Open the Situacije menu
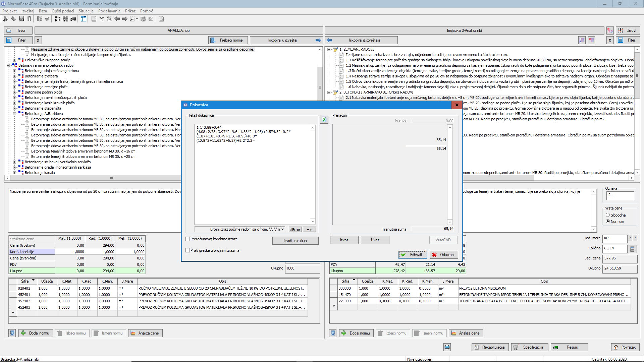 (86, 11)
